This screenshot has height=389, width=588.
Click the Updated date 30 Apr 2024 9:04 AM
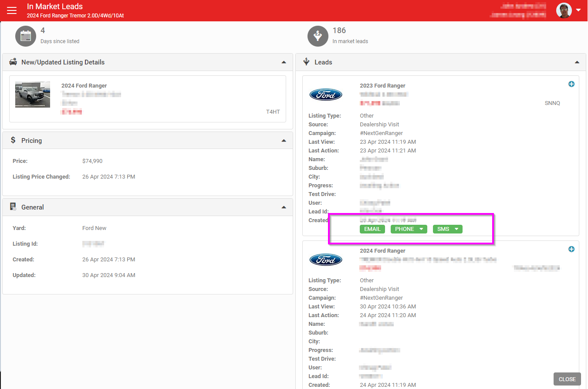pos(108,275)
